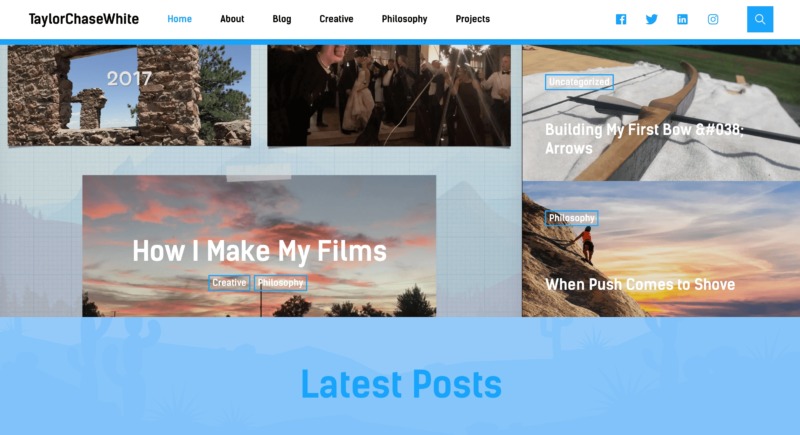Image resolution: width=800 pixels, height=435 pixels.
Task: Open the Philosophy menu item in navbar
Action: 405,19
